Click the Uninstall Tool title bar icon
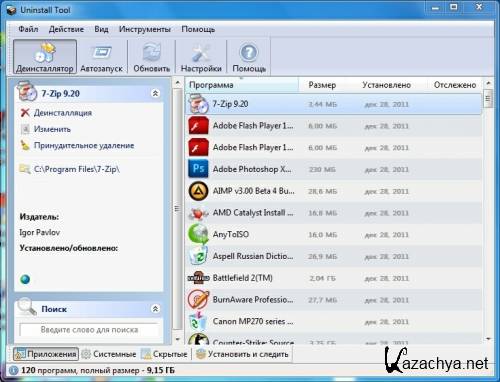Viewport: 500px width, 382px height. point(11,10)
